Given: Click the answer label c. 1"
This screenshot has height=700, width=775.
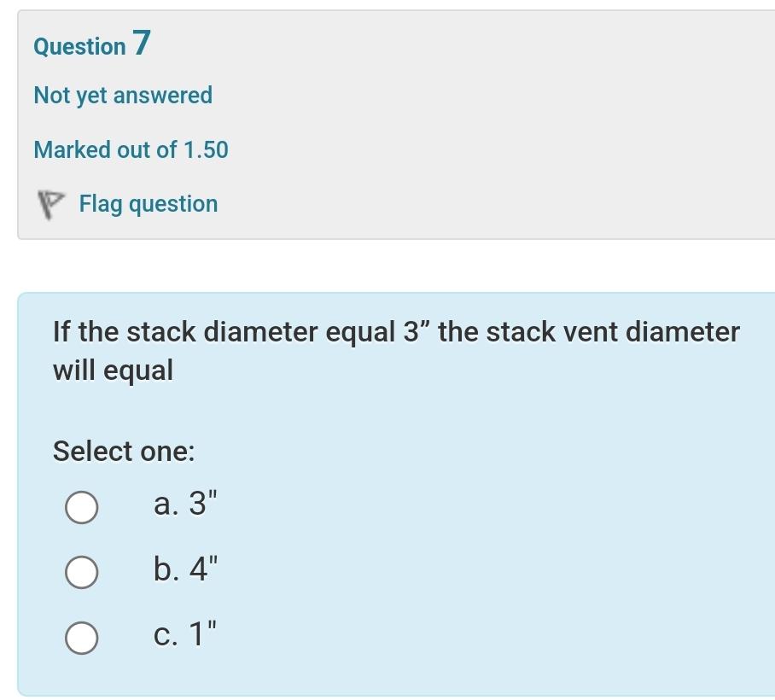Looking at the screenshot, I should coord(184,633).
